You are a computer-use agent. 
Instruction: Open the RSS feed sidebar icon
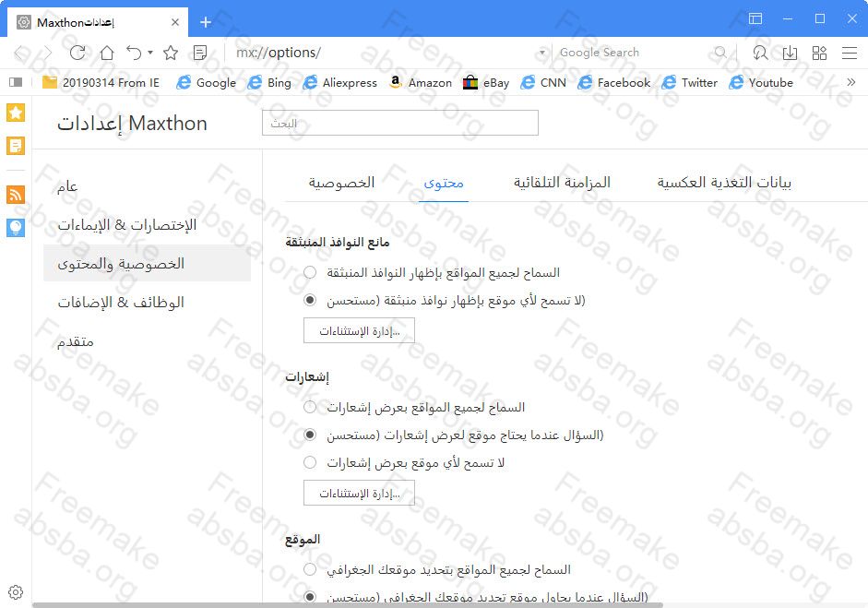pyautogui.click(x=16, y=195)
